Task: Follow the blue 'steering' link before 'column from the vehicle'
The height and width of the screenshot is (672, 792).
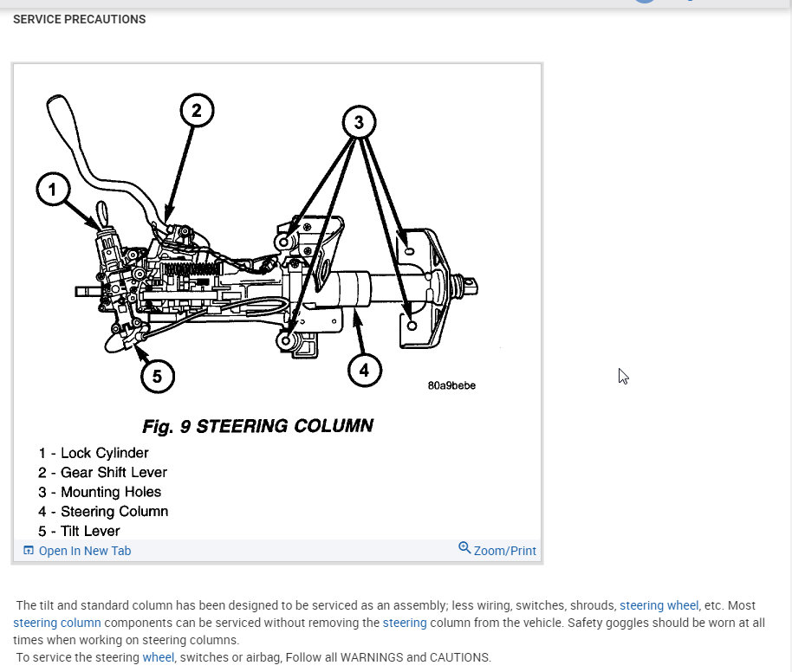Action: 405,623
